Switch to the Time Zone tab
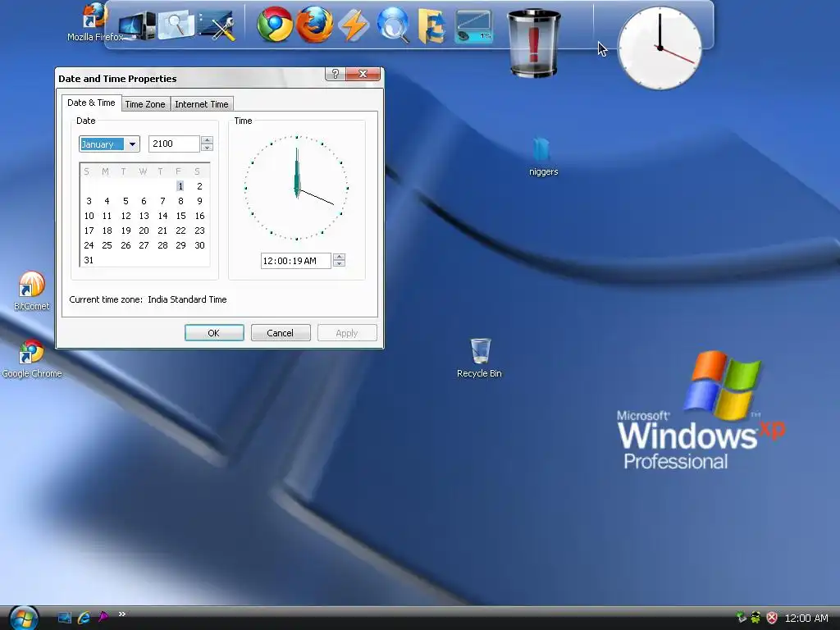 pos(145,104)
